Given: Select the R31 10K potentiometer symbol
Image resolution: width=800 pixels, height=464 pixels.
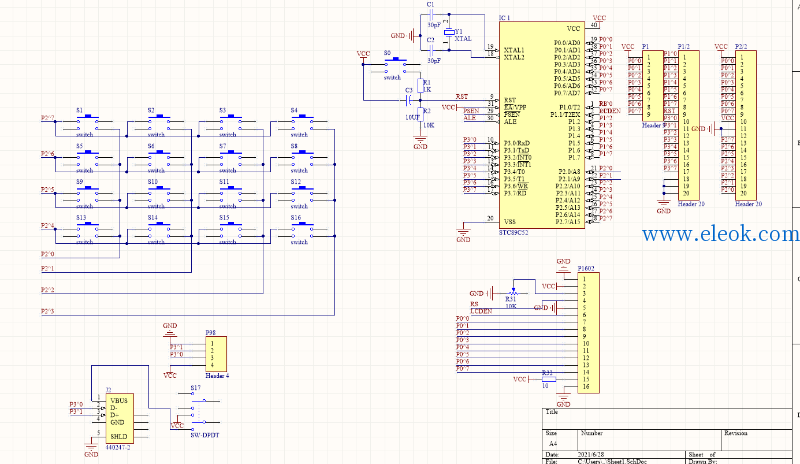Looking at the screenshot, I should tap(514, 293).
